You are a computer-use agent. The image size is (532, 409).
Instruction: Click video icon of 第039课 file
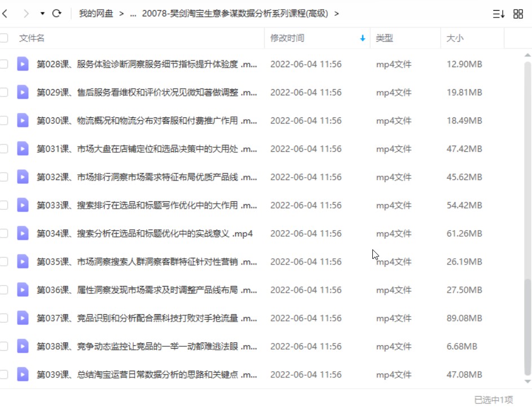(x=23, y=375)
